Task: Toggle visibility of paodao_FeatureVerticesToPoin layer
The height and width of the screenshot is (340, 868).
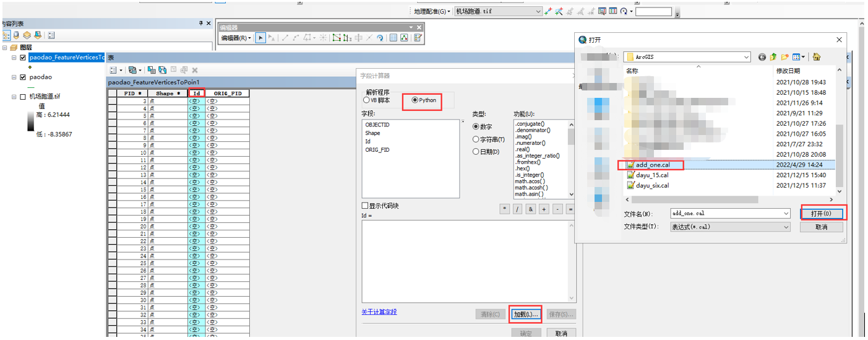Action: (23, 58)
